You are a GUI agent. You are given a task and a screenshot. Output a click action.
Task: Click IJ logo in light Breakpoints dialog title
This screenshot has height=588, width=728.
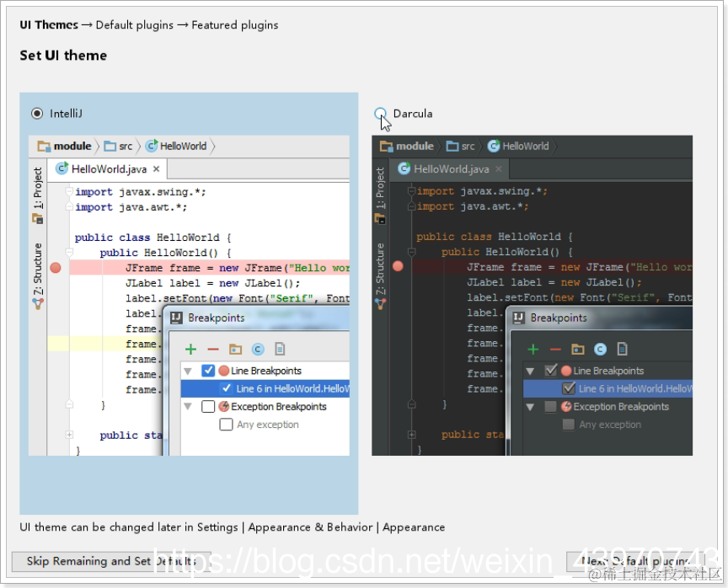pos(176,318)
